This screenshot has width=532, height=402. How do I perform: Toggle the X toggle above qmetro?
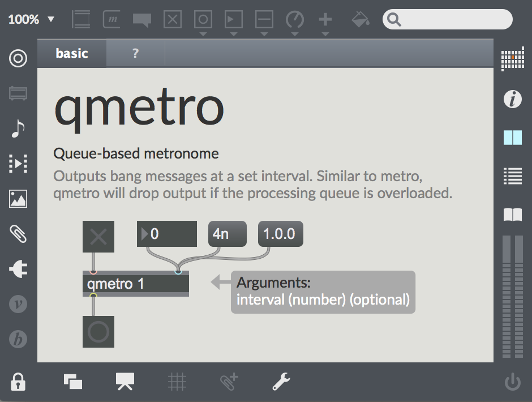point(98,237)
